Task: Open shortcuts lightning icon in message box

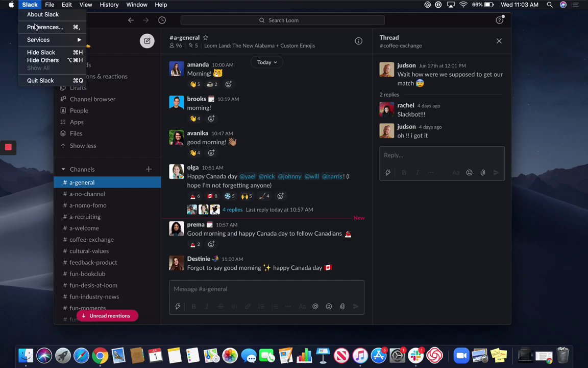Action: [178, 307]
